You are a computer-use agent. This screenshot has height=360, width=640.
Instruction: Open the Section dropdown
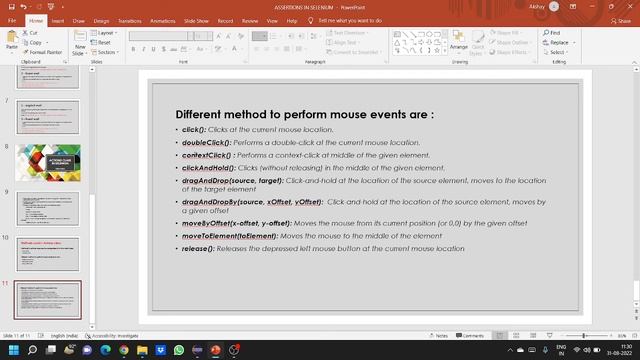tap(105, 52)
